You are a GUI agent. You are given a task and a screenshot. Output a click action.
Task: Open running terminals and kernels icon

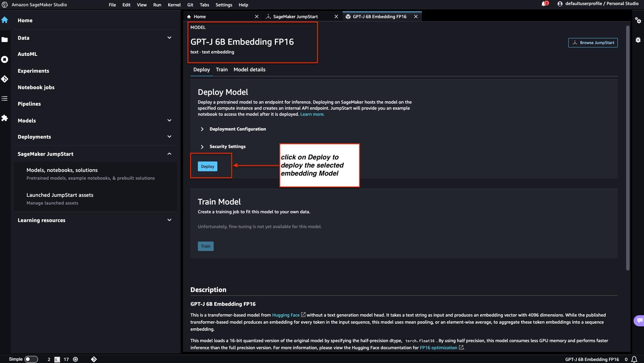tap(5, 60)
